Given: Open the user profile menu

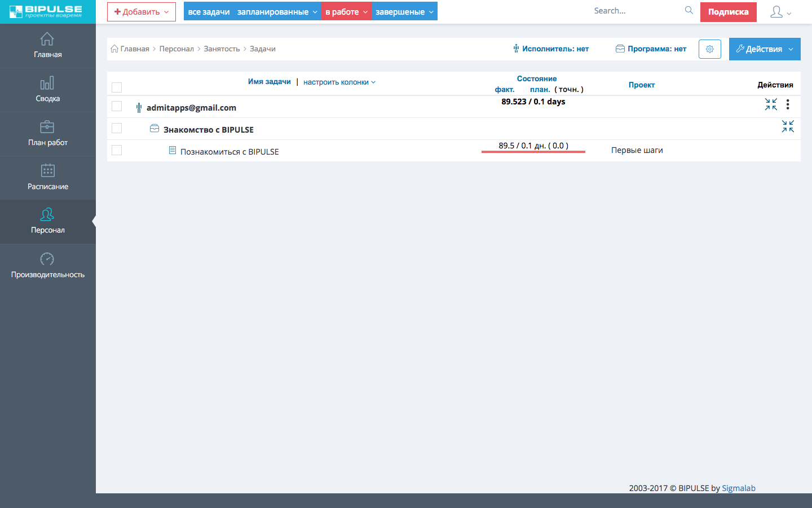Looking at the screenshot, I should pos(781,12).
